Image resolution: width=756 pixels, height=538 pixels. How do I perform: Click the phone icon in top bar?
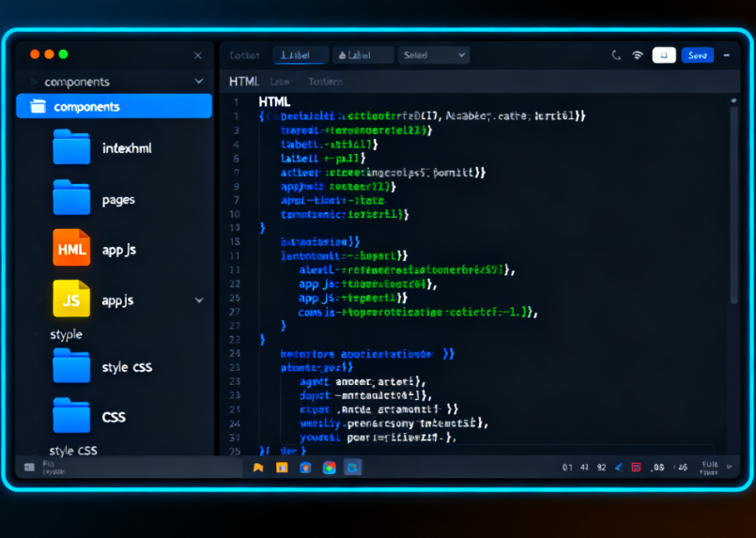616,55
